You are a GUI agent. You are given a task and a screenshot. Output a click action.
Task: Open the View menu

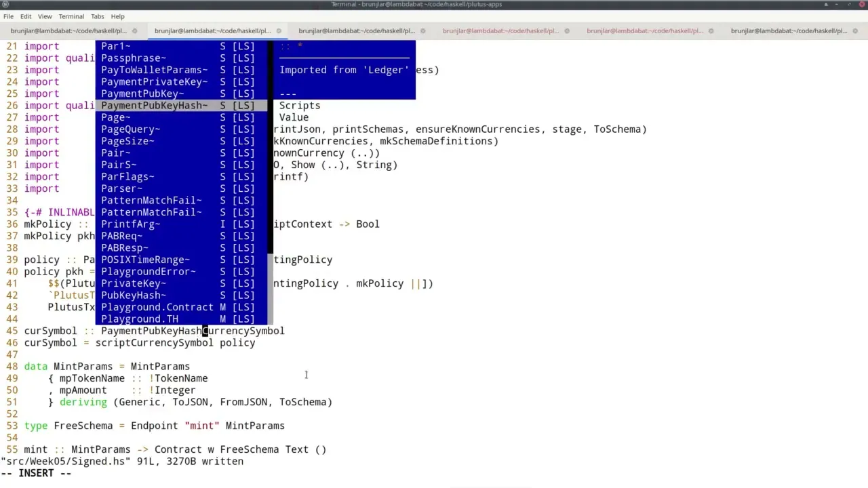tap(45, 16)
